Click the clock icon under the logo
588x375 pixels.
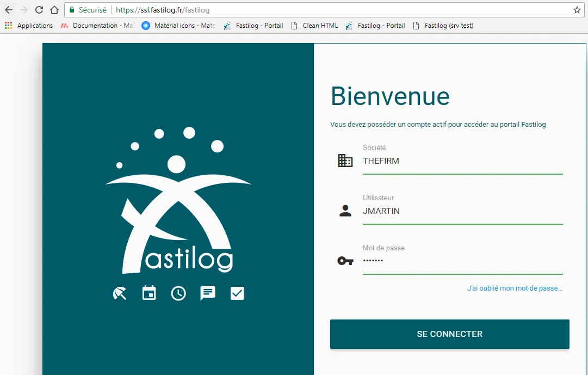coord(178,293)
